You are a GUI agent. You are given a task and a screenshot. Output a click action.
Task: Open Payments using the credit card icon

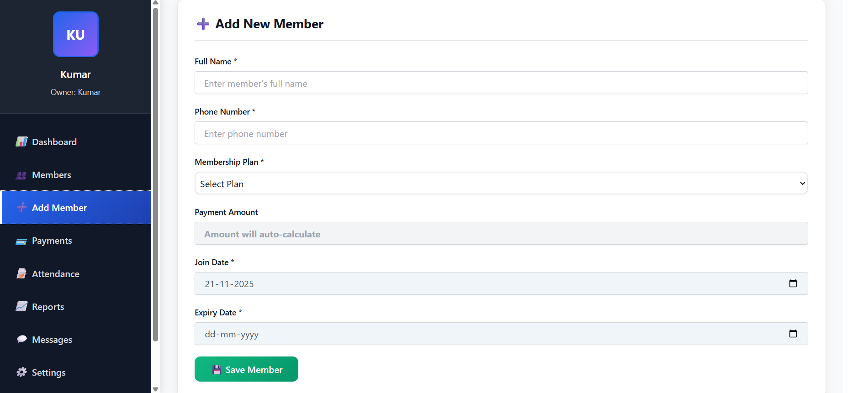click(x=21, y=241)
